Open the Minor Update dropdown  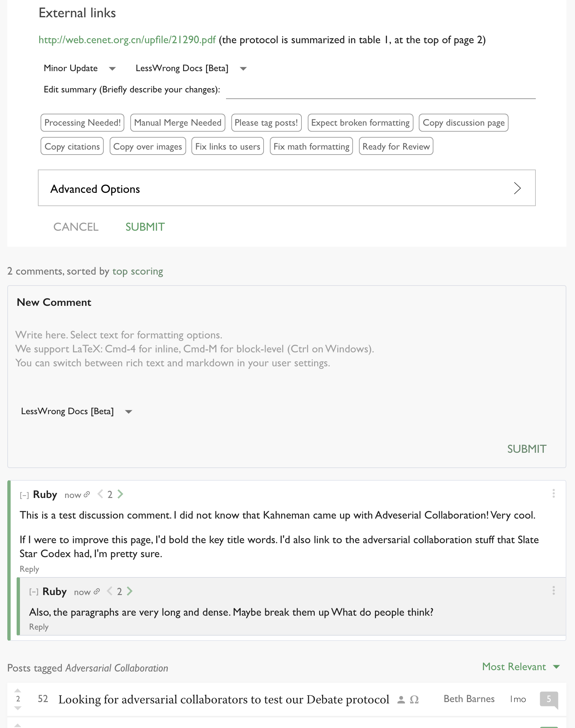[79, 68]
